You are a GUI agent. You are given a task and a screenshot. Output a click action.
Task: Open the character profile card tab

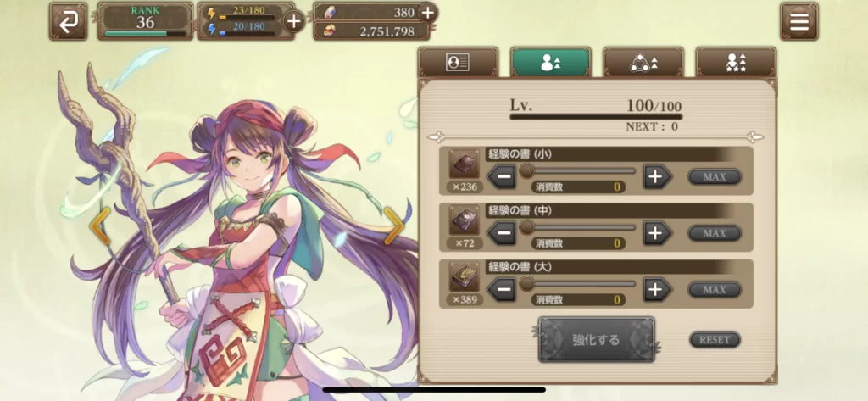(458, 63)
